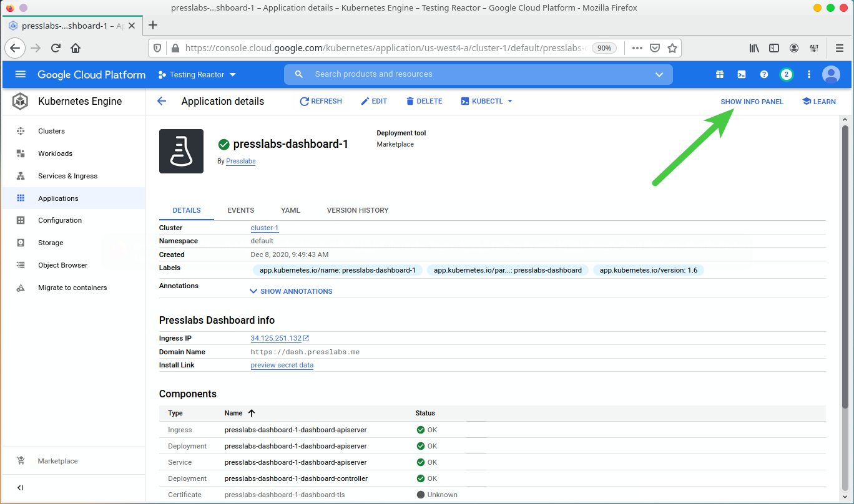Click Firefox home button

[76, 48]
